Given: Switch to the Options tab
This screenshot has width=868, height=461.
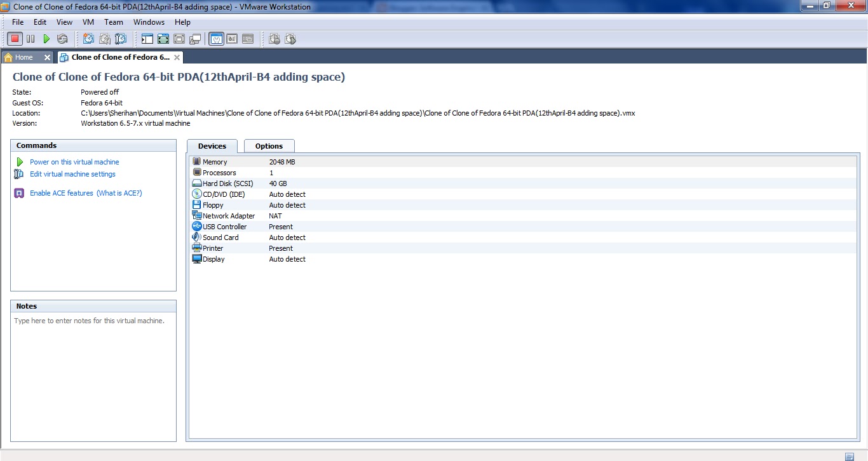Looking at the screenshot, I should point(269,146).
